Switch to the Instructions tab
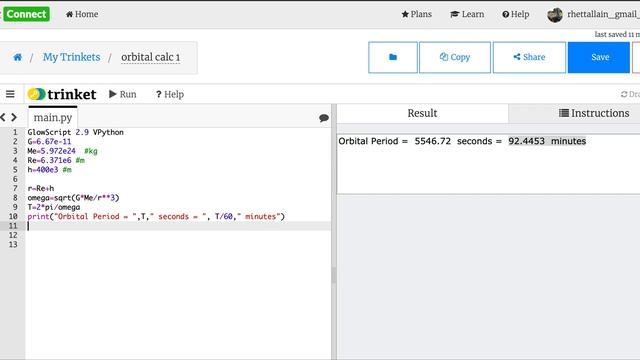Viewport: 640px width, 360px height. click(x=594, y=113)
